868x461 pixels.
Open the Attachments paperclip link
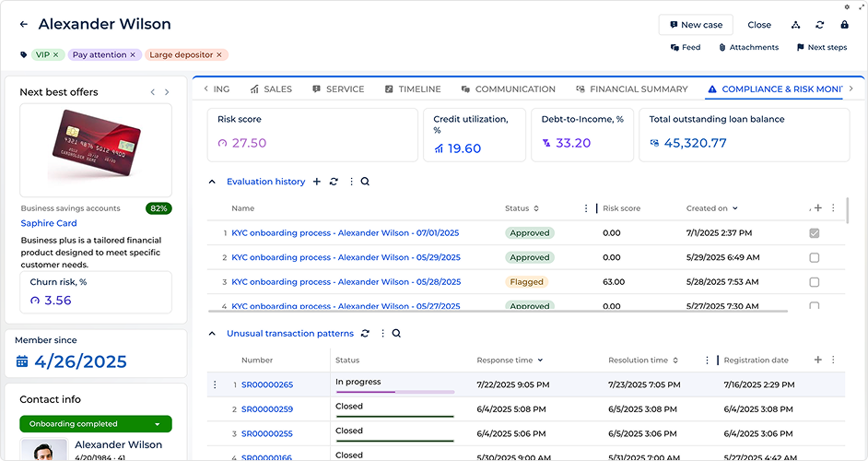(x=748, y=48)
